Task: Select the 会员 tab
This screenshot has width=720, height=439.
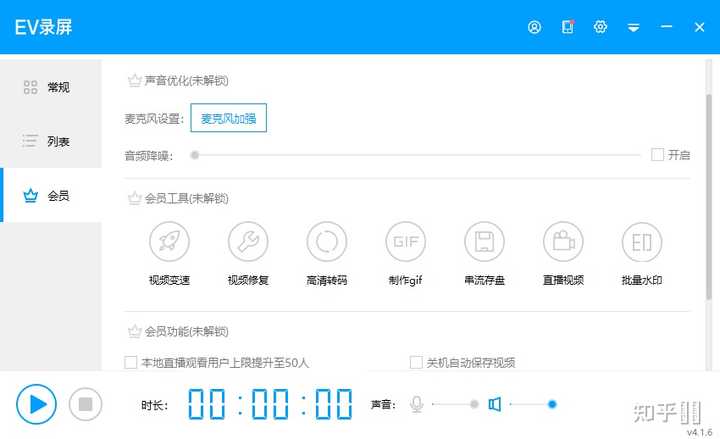Action: point(51,195)
